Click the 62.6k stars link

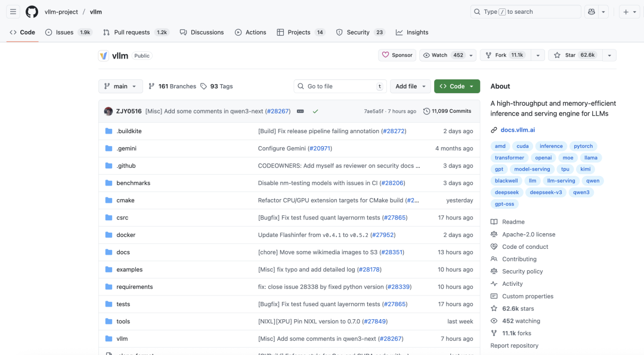(x=518, y=308)
